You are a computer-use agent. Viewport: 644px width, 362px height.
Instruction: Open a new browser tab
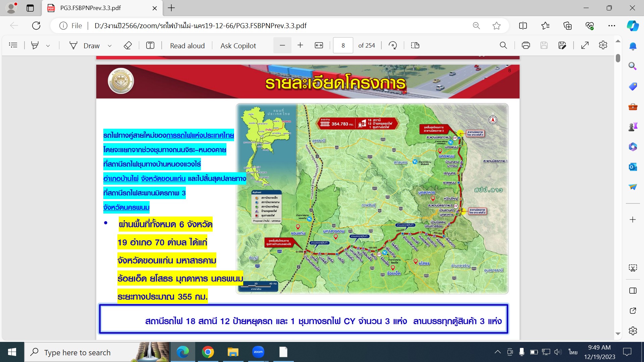click(171, 8)
